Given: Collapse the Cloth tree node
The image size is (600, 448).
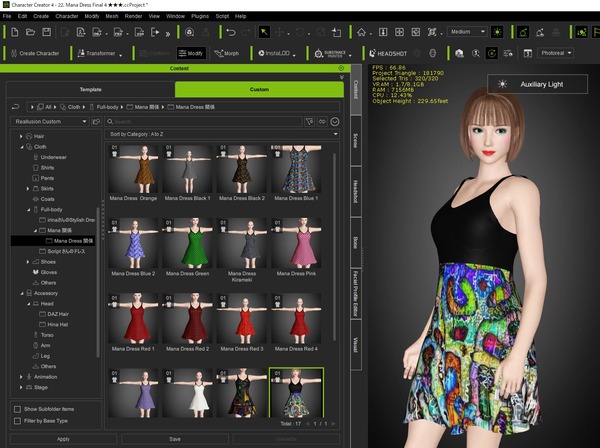Looking at the screenshot, I should (21, 147).
